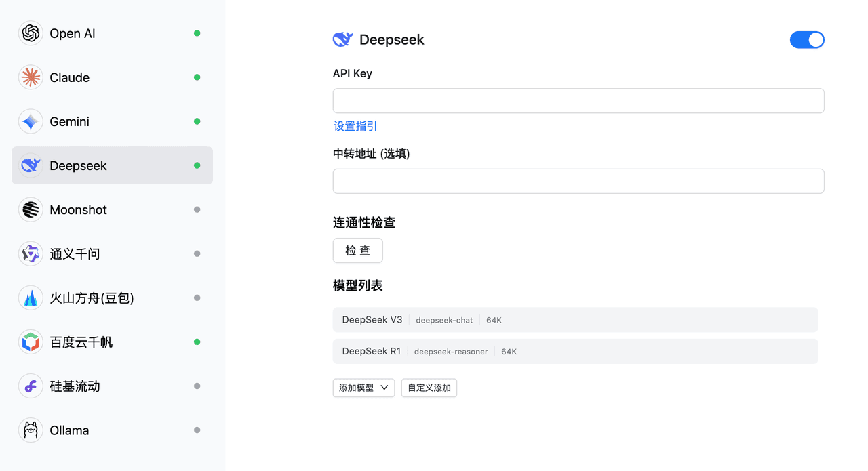The width and height of the screenshot is (868, 471).
Task: Focus the API Key input field
Action: pos(578,100)
